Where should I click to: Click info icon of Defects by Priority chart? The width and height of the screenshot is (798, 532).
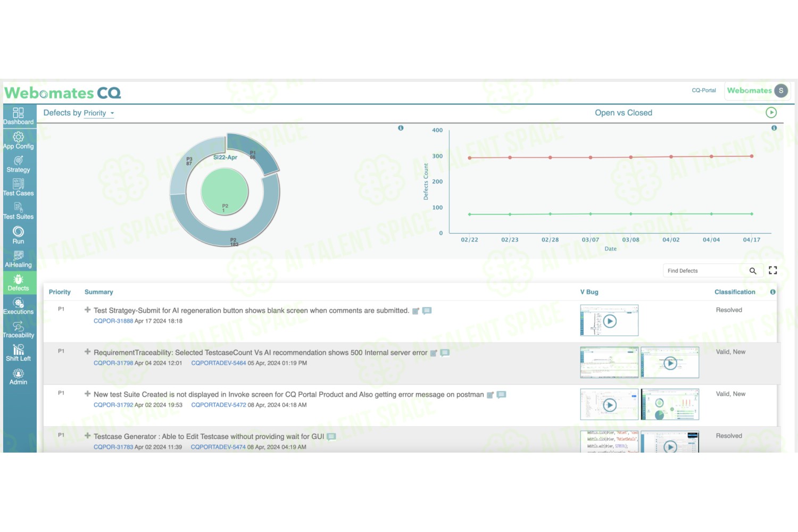pyautogui.click(x=401, y=128)
